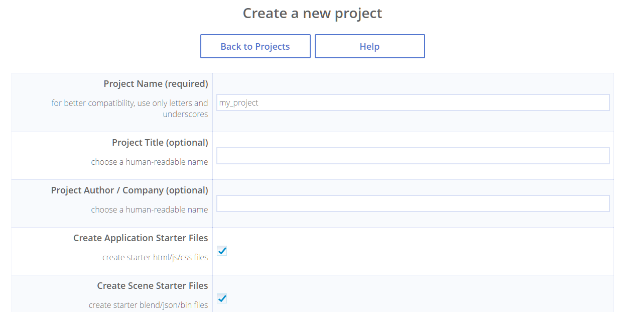Click the "Project Name (required)" label
644x312 pixels.
156,84
